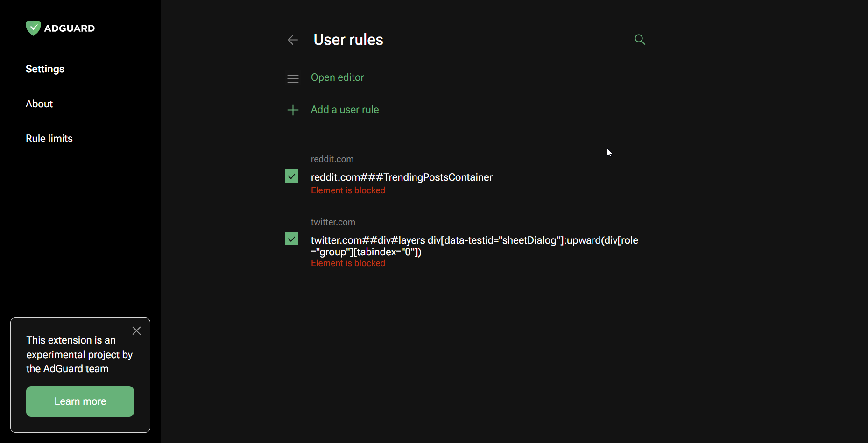This screenshot has height=443, width=868.
Task: Click the Open editor link
Action: 337,77
